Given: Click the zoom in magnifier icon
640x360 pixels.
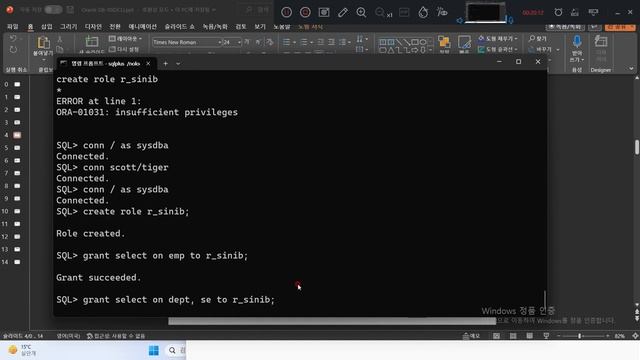Looking at the screenshot, I should pyautogui.click(x=361, y=12).
